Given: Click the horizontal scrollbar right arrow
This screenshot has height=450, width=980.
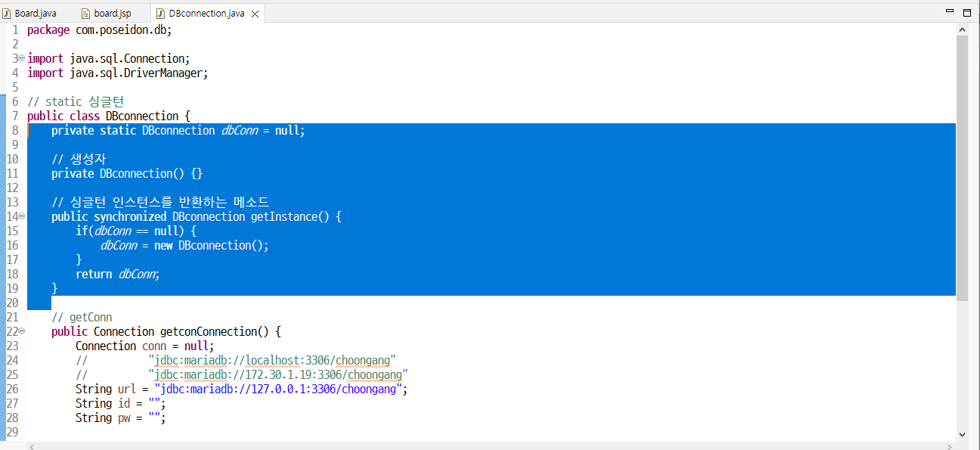Looking at the screenshot, I should tap(951, 446).
